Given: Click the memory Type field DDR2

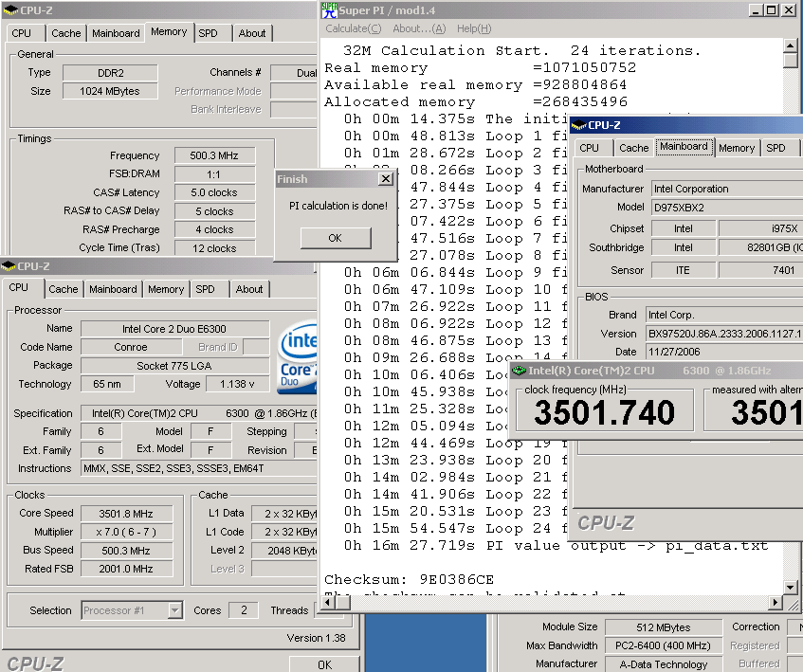Looking at the screenshot, I should click(110, 73).
